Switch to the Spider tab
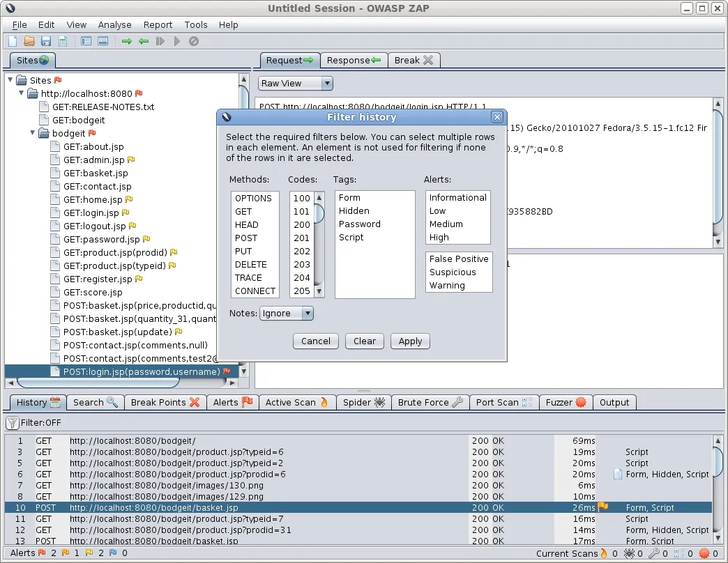728x563 pixels. [x=363, y=402]
